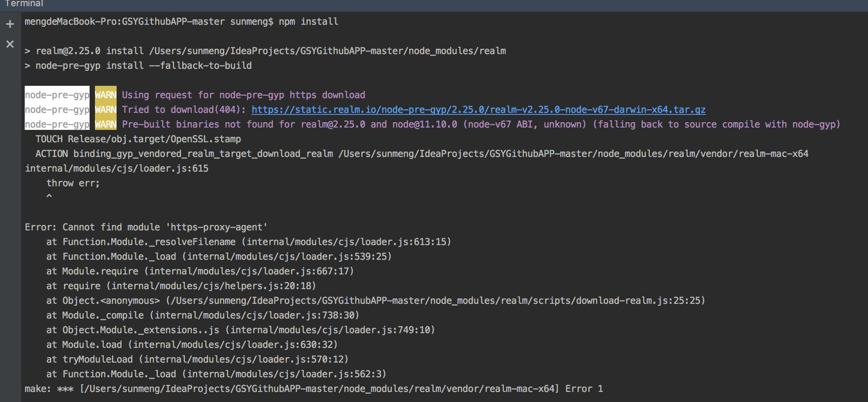Switch to the Terminal tab
The image size is (868, 402).
tap(25, 4)
